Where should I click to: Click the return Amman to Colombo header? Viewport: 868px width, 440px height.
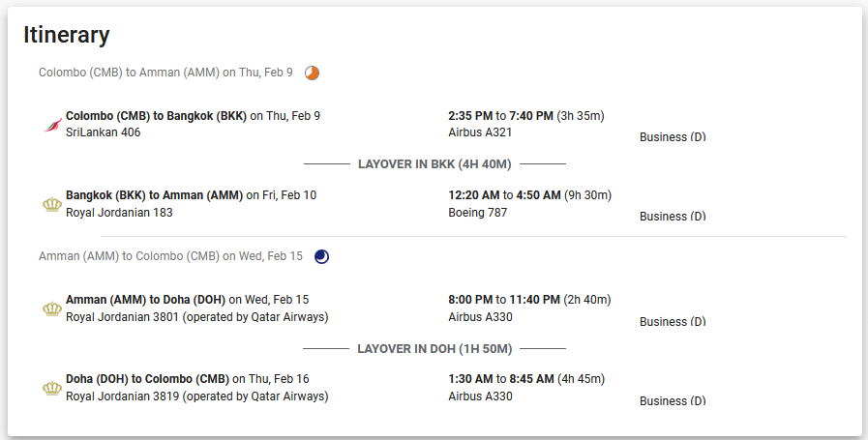click(x=170, y=256)
